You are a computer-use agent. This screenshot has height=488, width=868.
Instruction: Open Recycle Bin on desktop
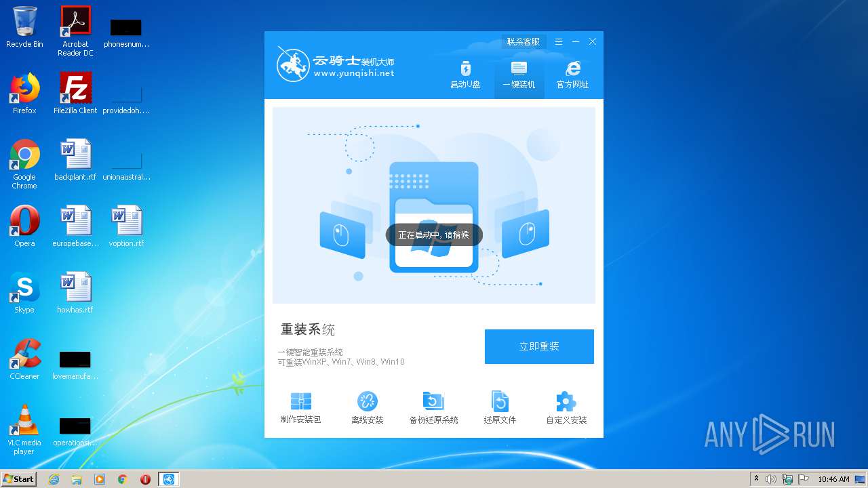pos(24,27)
